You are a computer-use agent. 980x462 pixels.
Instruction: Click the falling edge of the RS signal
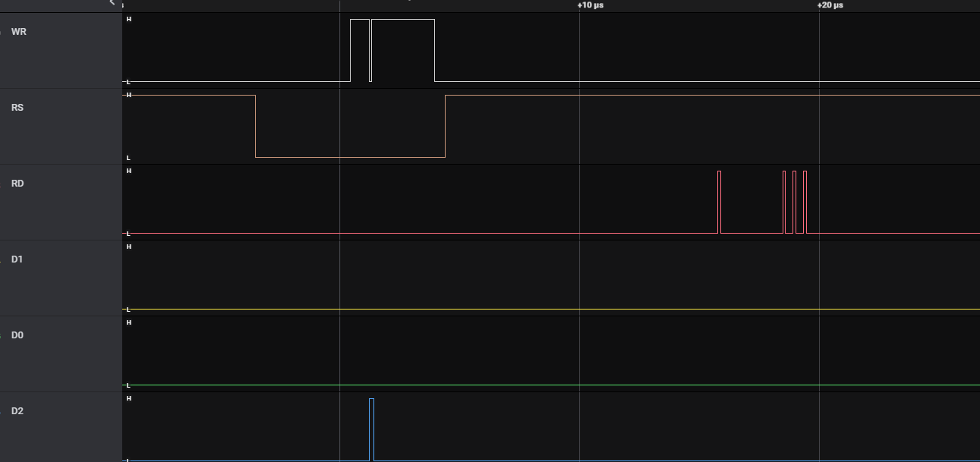click(x=256, y=125)
